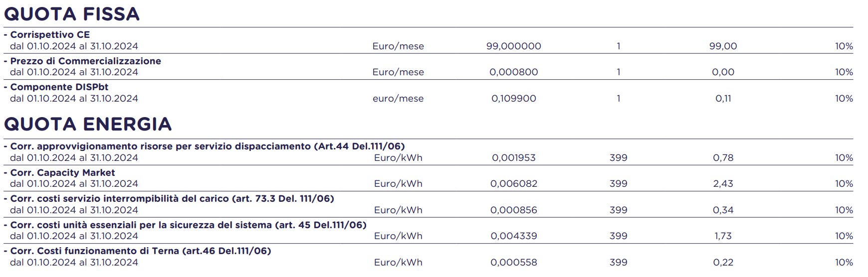Select the unit price 0,000800

pyautogui.click(x=513, y=72)
